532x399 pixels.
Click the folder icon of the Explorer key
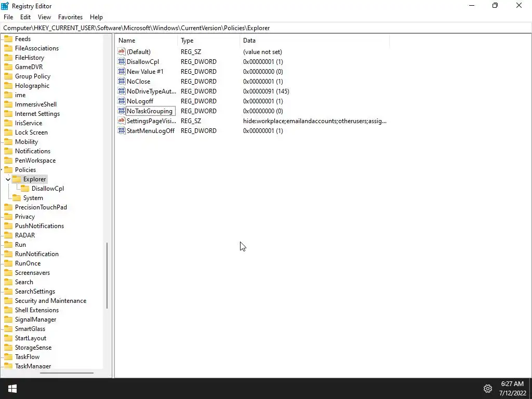pyautogui.click(x=17, y=179)
